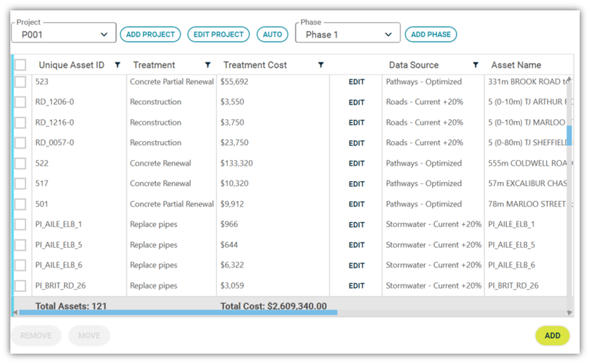
Task: Tick the checkbox beside PI_AILE_ELB_5
Action: pyautogui.click(x=20, y=245)
